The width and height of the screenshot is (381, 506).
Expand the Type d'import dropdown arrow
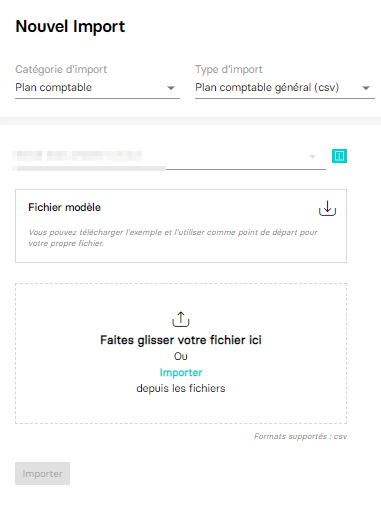[366, 88]
